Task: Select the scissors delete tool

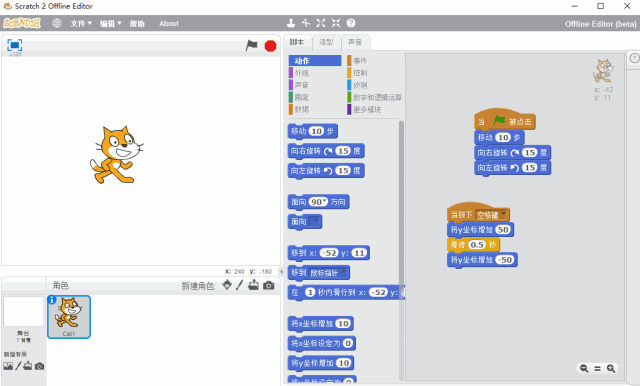Action: (x=306, y=23)
